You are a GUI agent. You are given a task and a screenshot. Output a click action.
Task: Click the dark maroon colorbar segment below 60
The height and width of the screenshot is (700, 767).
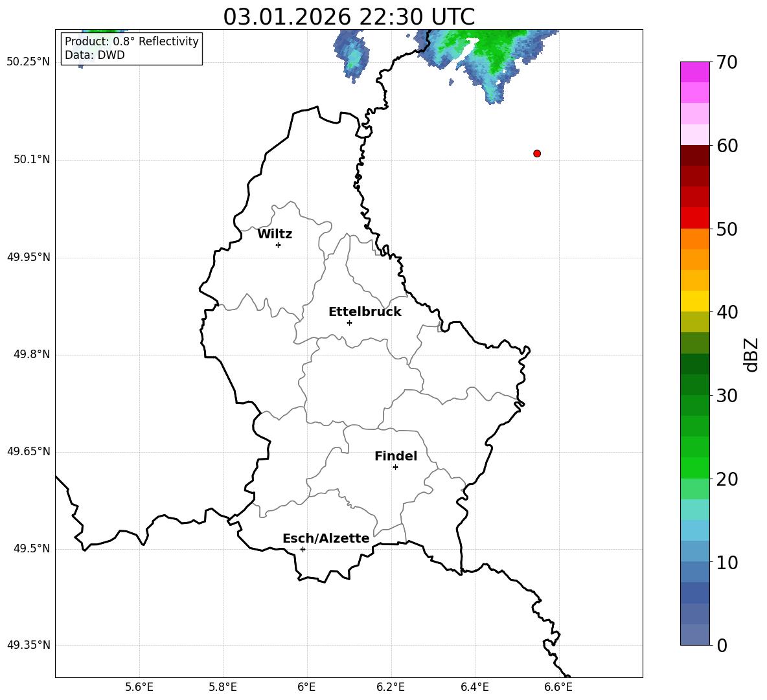pyautogui.click(x=694, y=155)
